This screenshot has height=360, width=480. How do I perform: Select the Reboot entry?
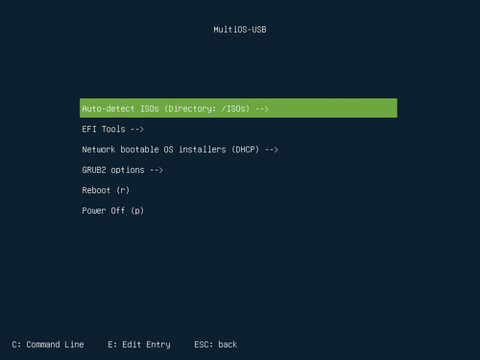(x=106, y=190)
